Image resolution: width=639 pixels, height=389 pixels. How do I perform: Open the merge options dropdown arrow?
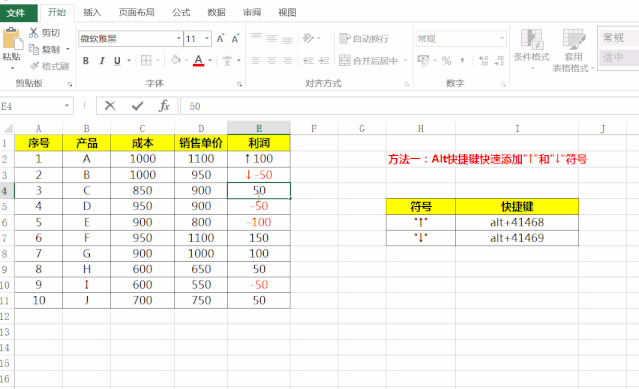pos(405,61)
